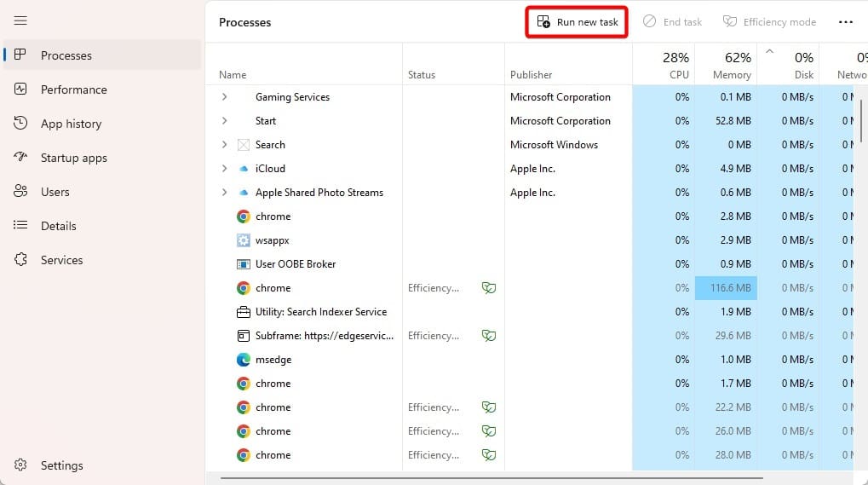Viewport: 868px width, 485px height.
Task: Click the Efficiency mode button
Action: (x=769, y=22)
